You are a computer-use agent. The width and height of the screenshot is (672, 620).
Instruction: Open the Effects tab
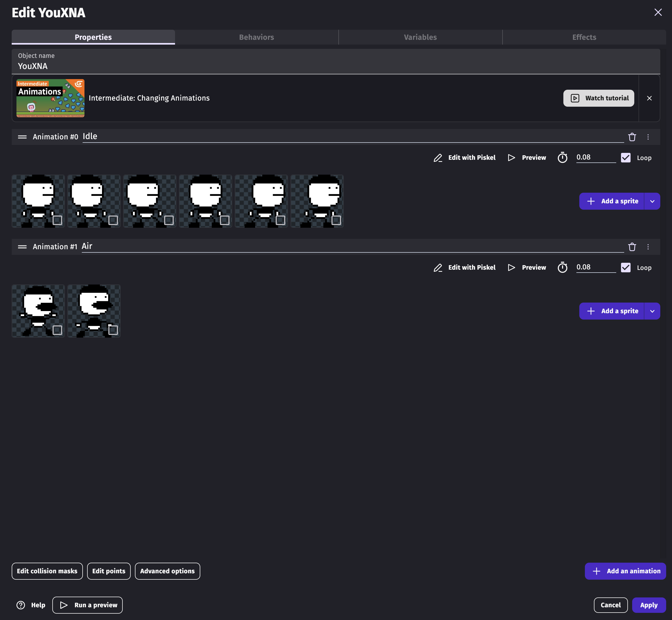pos(584,37)
